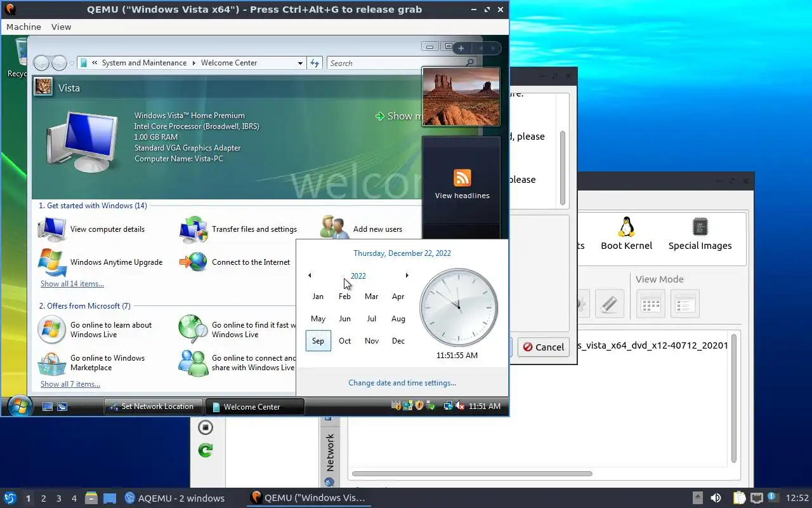Click the AQEMU horizontal scrollbar
Image resolution: width=812 pixels, height=508 pixels.
tap(472, 474)
